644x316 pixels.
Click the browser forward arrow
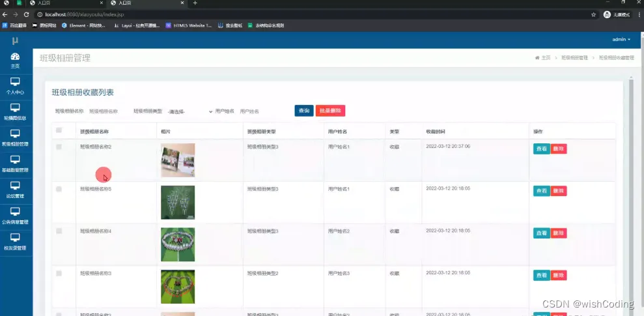click(x=16, y=14)
